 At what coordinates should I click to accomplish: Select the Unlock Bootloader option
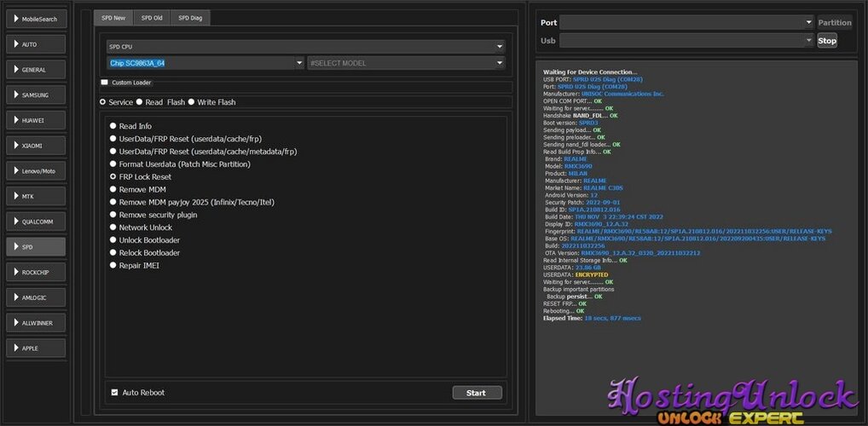click(145, 240)
